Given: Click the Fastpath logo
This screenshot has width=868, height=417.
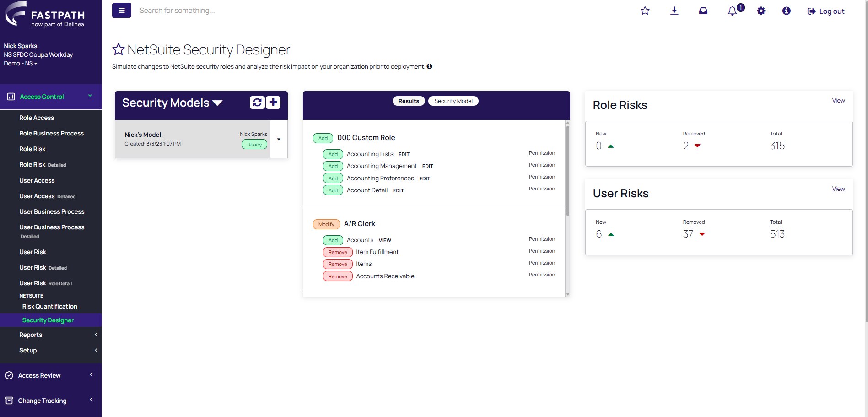Looking at the screenshot, I should [45, 15].
